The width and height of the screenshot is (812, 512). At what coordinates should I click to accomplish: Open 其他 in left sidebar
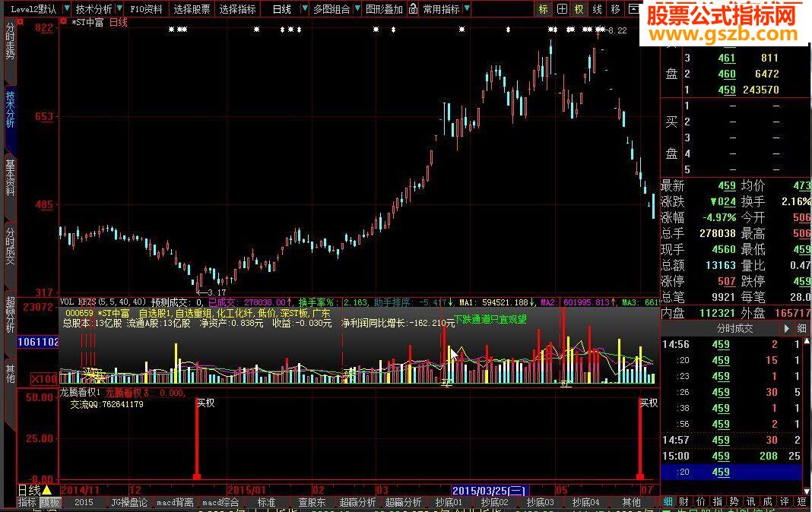click(x=10, y=374)
